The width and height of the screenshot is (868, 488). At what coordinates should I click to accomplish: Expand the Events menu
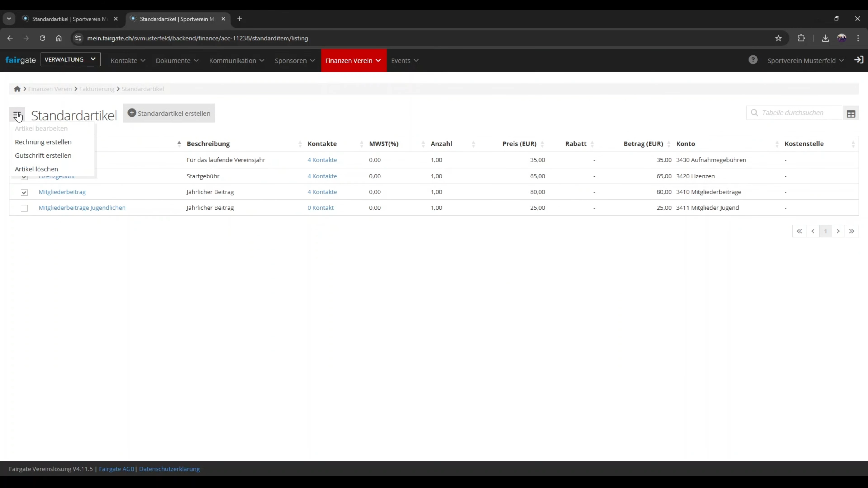(405, 61)
